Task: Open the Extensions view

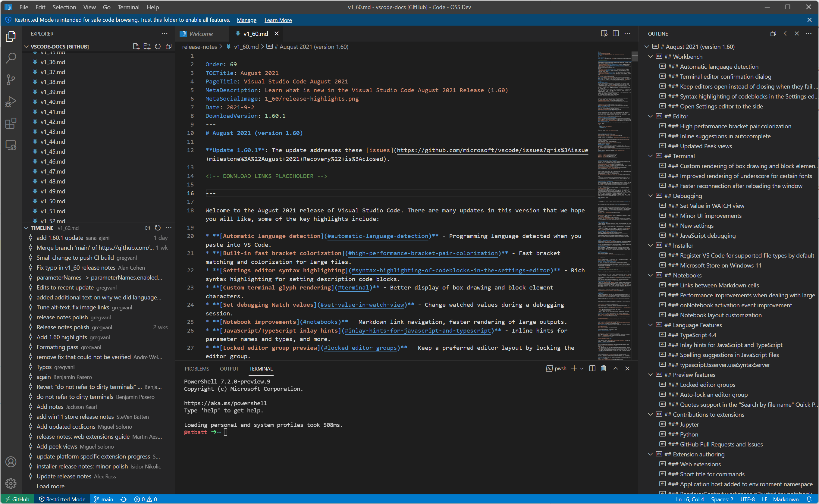Action: (11, 123)
